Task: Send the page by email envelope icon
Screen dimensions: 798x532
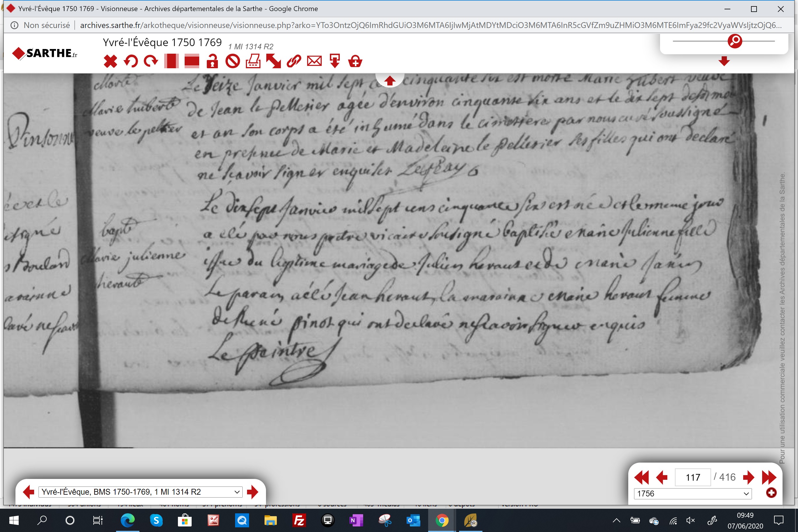Action: coord(314,62)
